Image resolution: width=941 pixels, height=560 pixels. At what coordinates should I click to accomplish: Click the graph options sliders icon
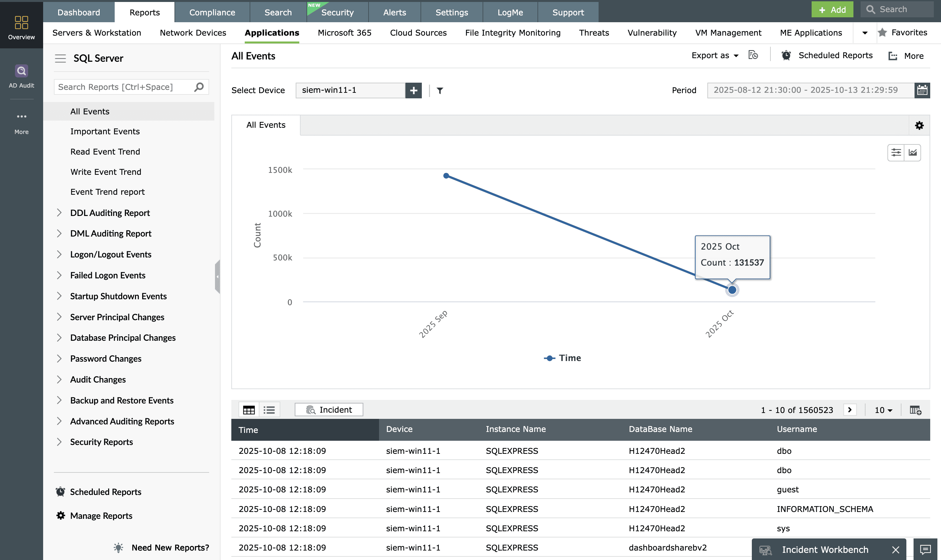pos(896,153)
